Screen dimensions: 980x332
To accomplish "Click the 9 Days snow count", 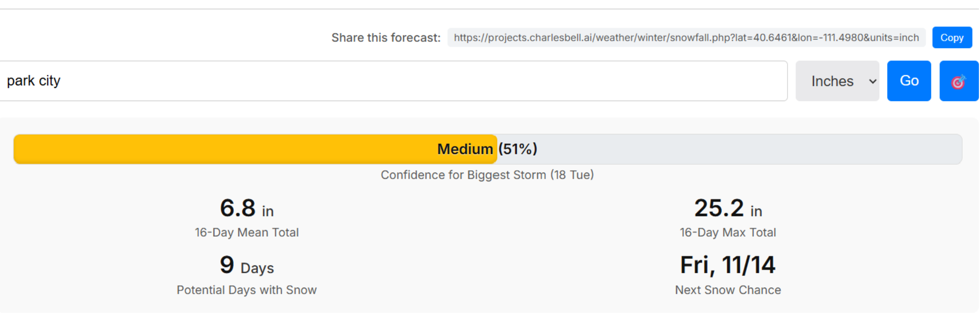I will click(246, 265).
